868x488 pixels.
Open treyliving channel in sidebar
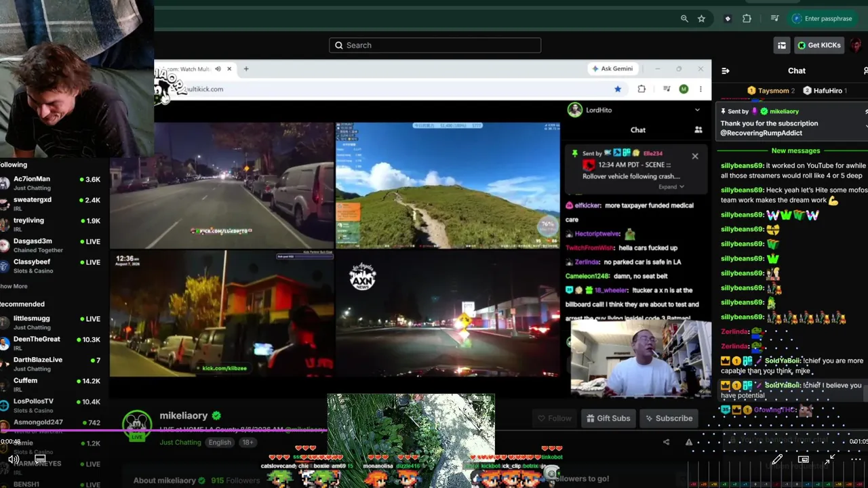point(52,224)
